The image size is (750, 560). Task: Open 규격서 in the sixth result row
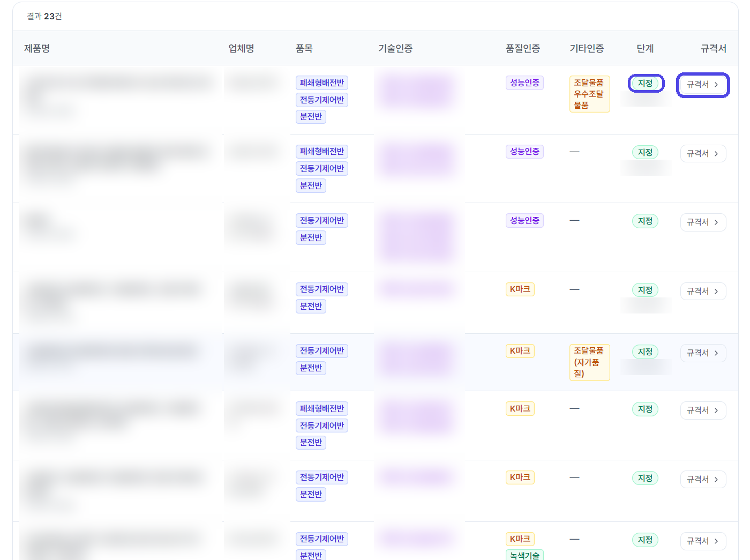click(x=703, y=410)
